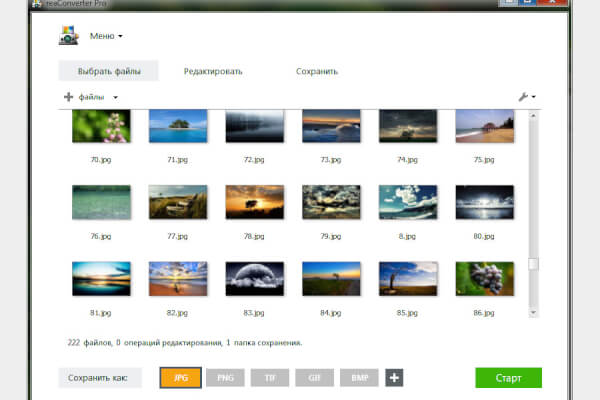Start conversion with the Старт button
Viewport: 600px width, 400px height.
pos(509,378)
